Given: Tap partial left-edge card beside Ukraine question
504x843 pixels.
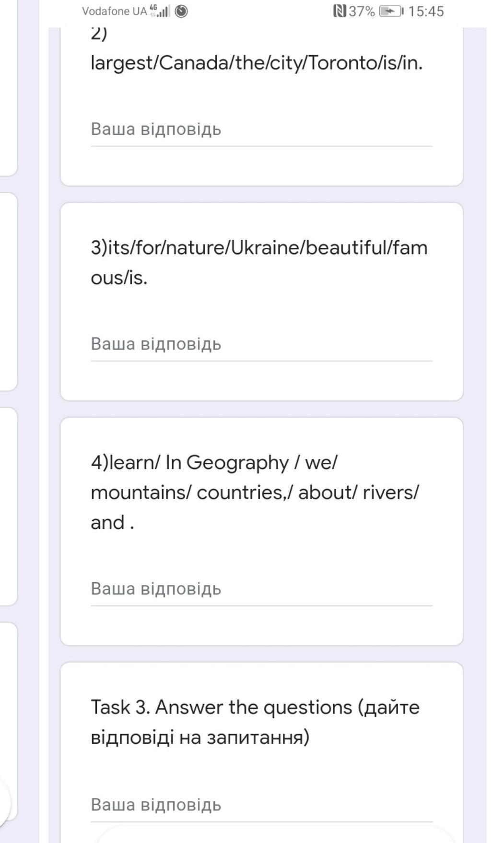Looking at the screenshot, I should (8, 292).
